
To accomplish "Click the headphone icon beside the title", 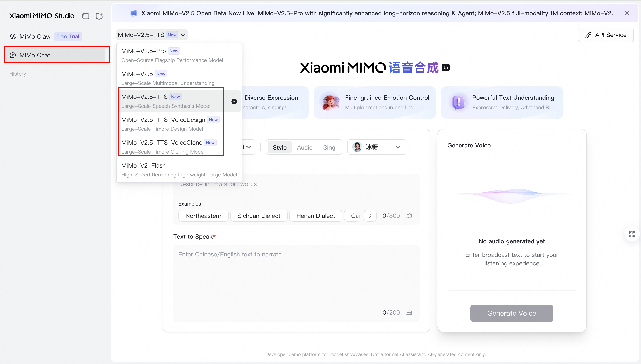I will (446, 67).
